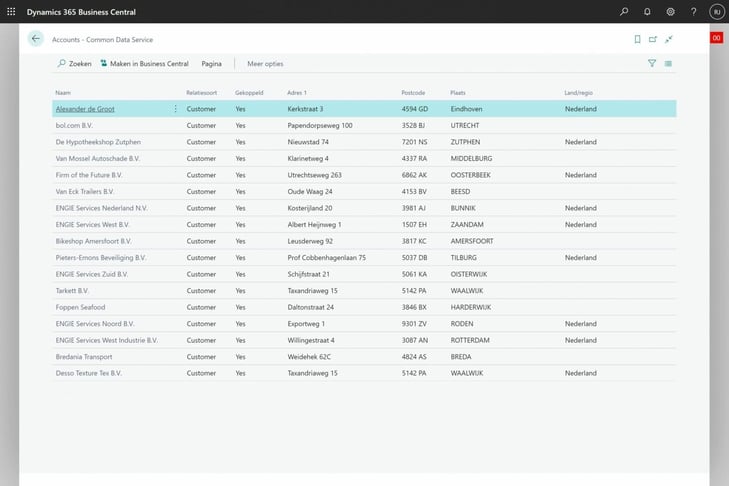The height and width of the screenshot is (486, 729).
Task: Open Plaats column header options
Action: click(458, 93)
